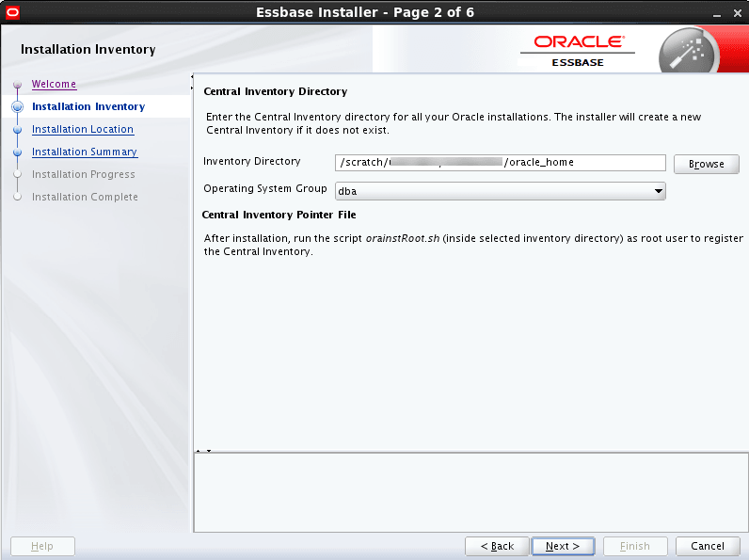
Task: Open the Operating System Group dropdown
Action: pos(501,191)
